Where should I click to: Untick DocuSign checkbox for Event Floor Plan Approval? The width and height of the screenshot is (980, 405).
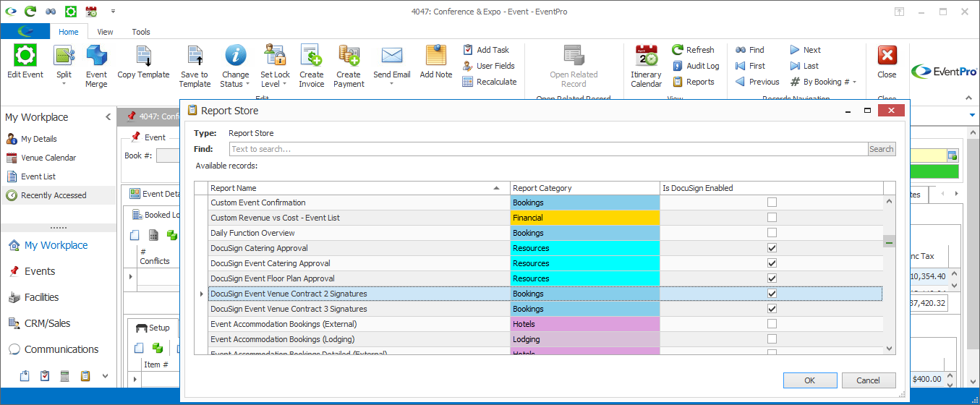point(772,278)
